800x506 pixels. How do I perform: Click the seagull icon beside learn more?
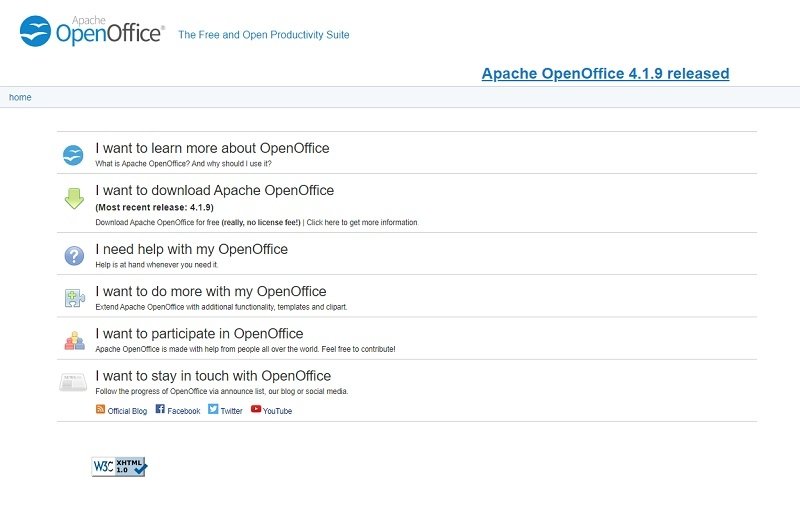coord(73,155)
